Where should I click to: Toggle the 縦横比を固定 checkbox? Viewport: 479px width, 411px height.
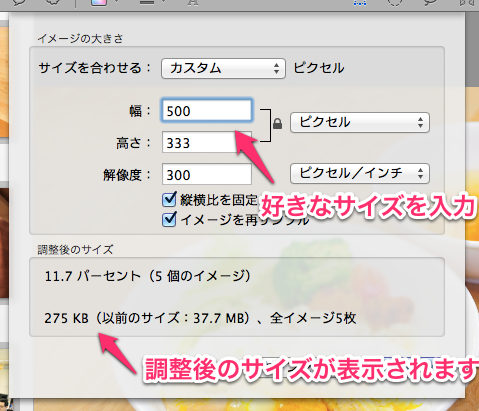(169, 199)
